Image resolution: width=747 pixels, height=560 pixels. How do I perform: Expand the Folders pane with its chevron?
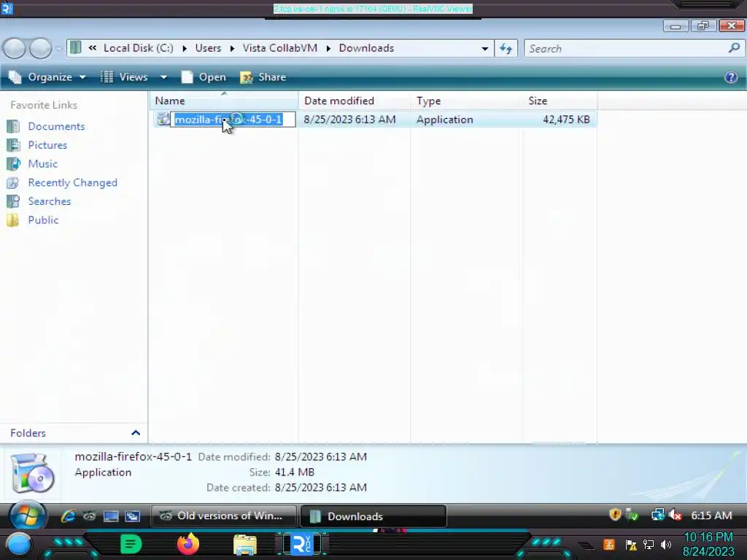point(136,433)
